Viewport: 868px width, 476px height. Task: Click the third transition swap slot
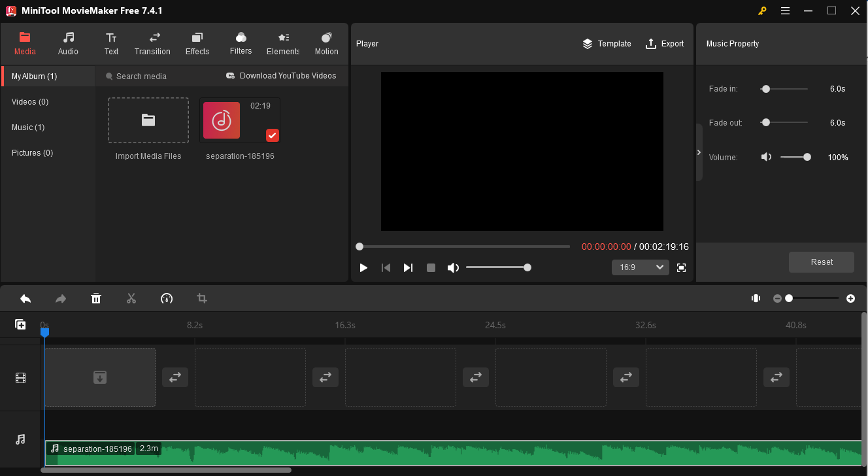tap(476, 377)
